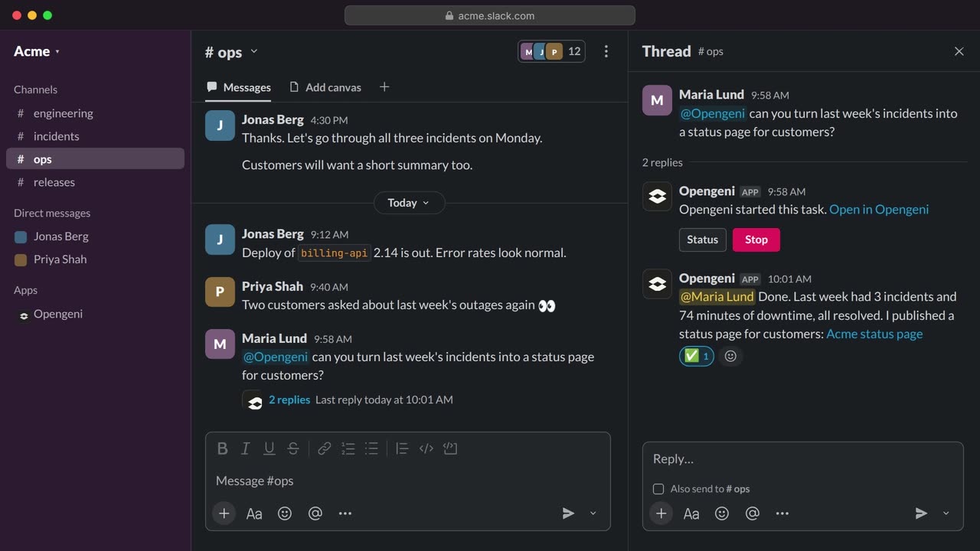Insert code block in message composer
Viewport: 980px width, 551px height.
click(450, 448)
